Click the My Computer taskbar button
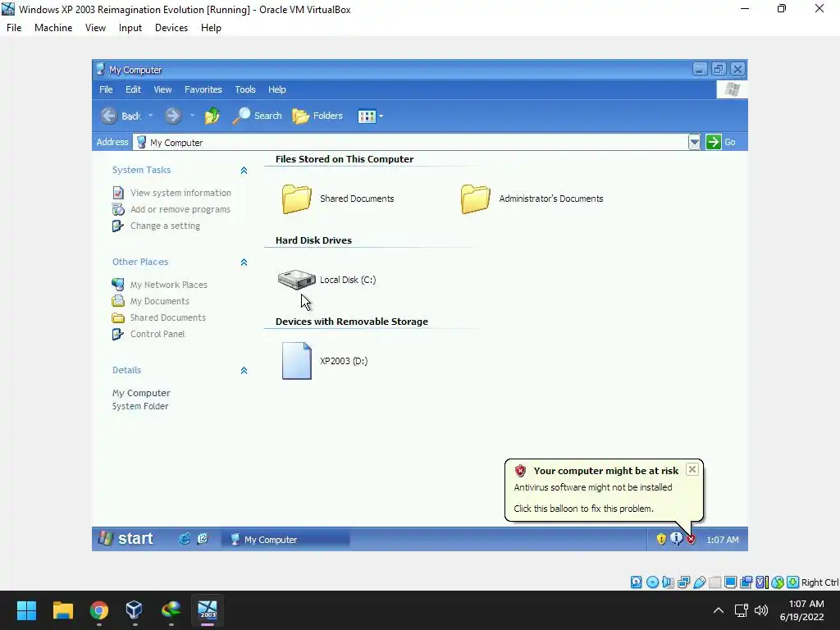Image resolution: width=840 pixels, height=630 pixels. point(285,540)
